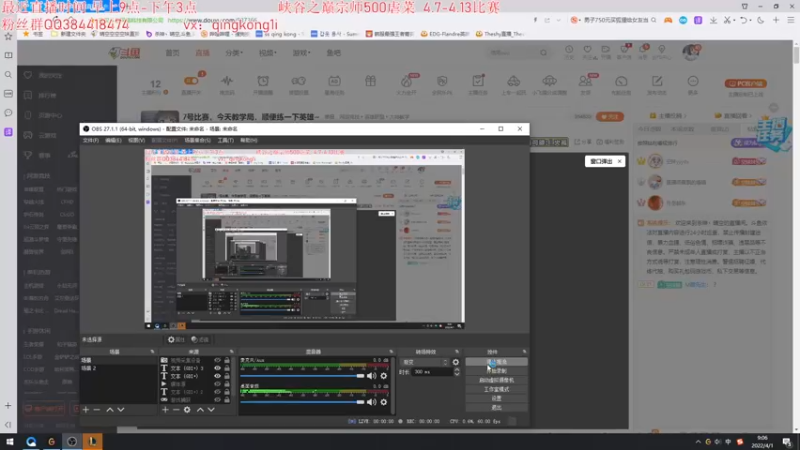Click the transition duration spinner arrows

click(457, 372)
